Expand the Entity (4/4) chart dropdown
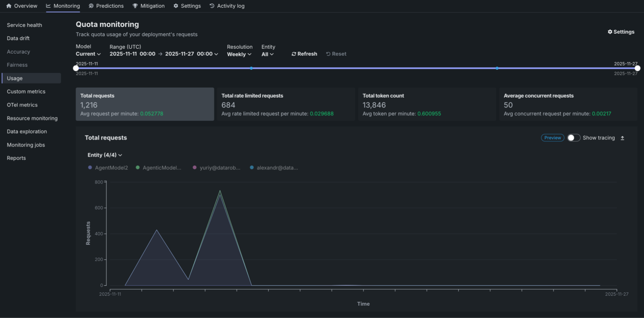The width and height of the screenshot is (644, 318). [x=105, y=155]
